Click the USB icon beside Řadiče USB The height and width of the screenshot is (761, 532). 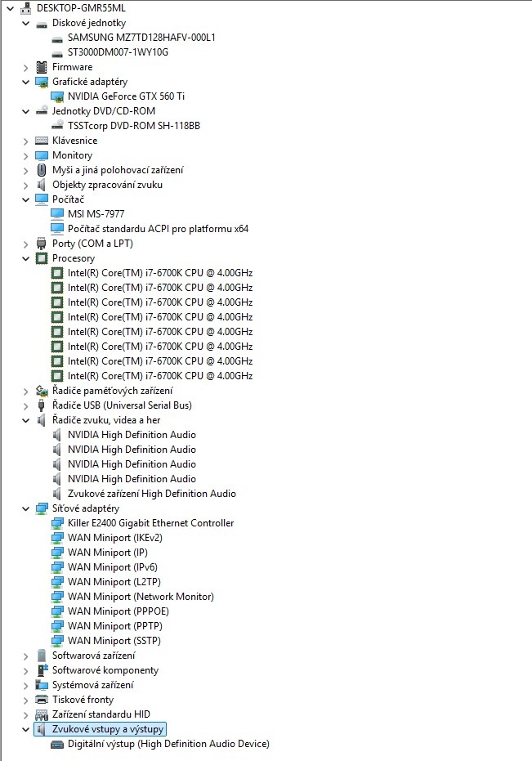42,405
